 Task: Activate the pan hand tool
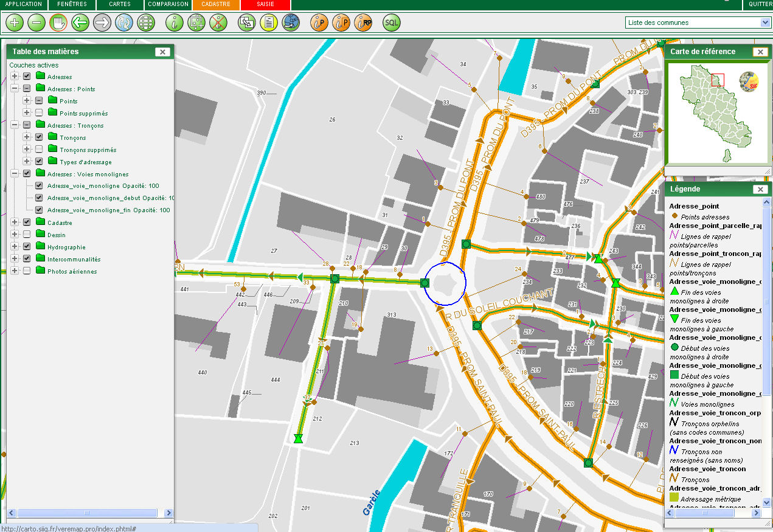coord(58,24)
